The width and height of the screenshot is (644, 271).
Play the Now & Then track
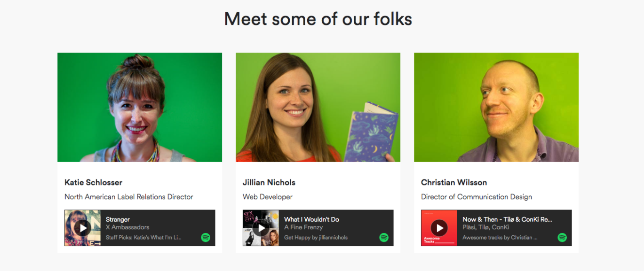[x=439, y=228]
